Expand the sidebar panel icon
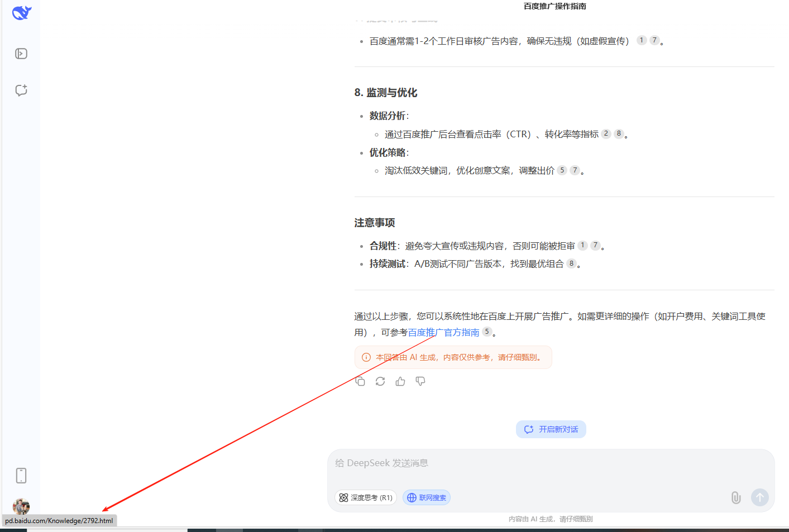This screenshot has width=789, height=532. pos(21,54)
